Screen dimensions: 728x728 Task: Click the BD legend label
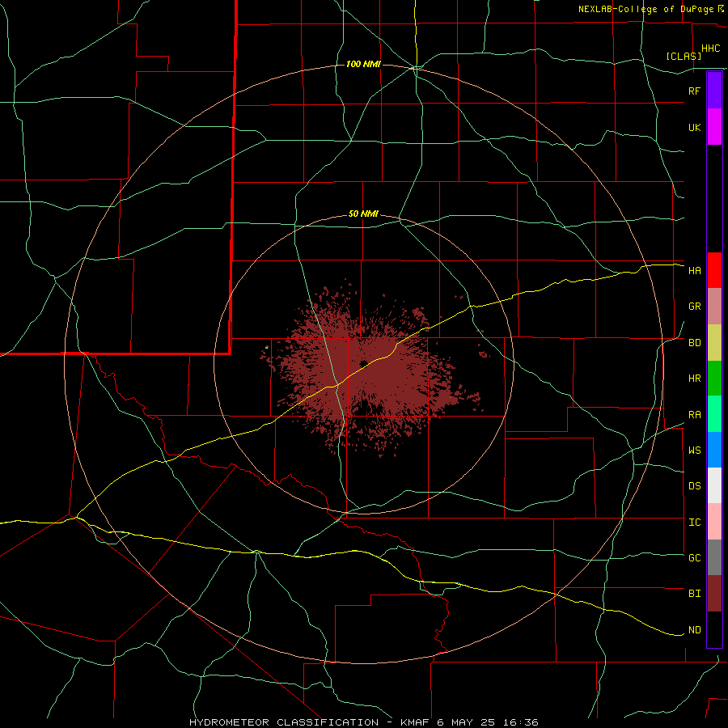pyautogui.click(x=695, y=343)
